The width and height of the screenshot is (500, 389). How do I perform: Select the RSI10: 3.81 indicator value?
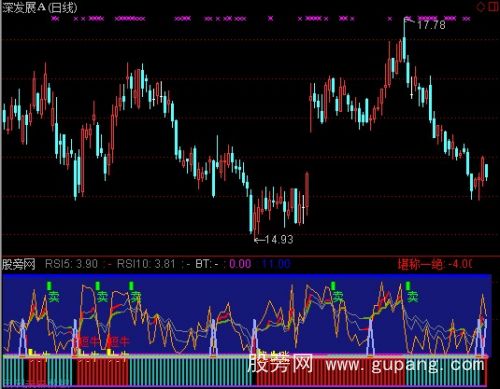tap(146, 264)
